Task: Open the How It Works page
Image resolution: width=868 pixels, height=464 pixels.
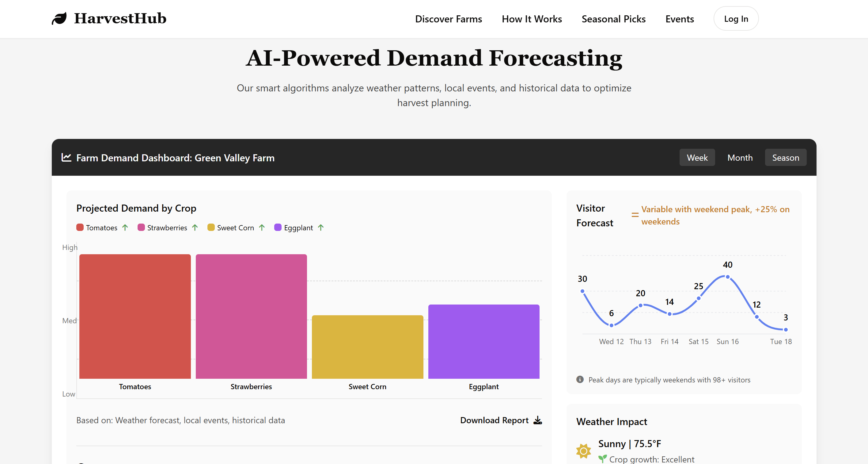Action: tap(531, 19)
